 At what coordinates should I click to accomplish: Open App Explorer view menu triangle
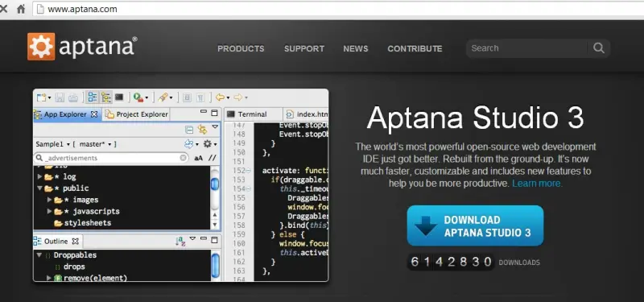(215, 126)
